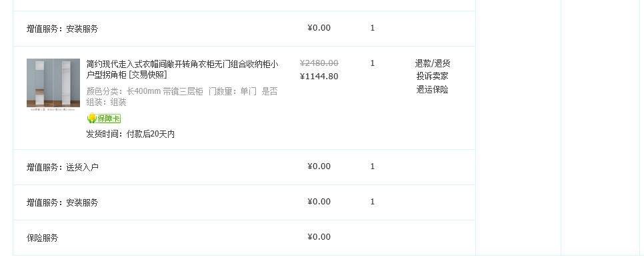Image resolution: width=644 pixels, height=261 pixels.
Task: Request 退款/退货 for the wardrobe
Action: (x=433, y=63)
